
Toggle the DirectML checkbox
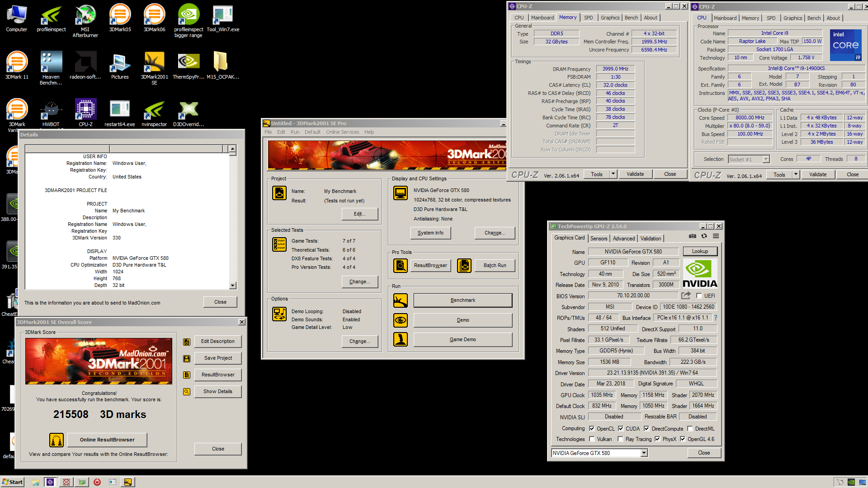point(690,429)
